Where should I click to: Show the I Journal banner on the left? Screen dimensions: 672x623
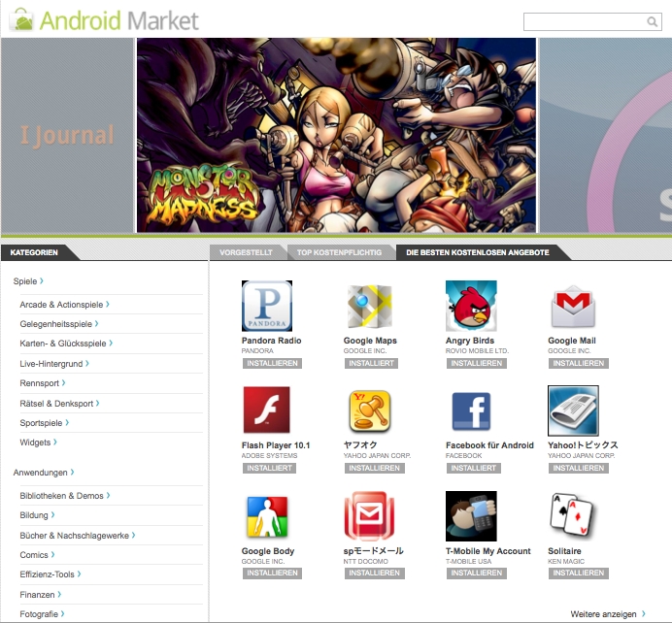point(67,135)
